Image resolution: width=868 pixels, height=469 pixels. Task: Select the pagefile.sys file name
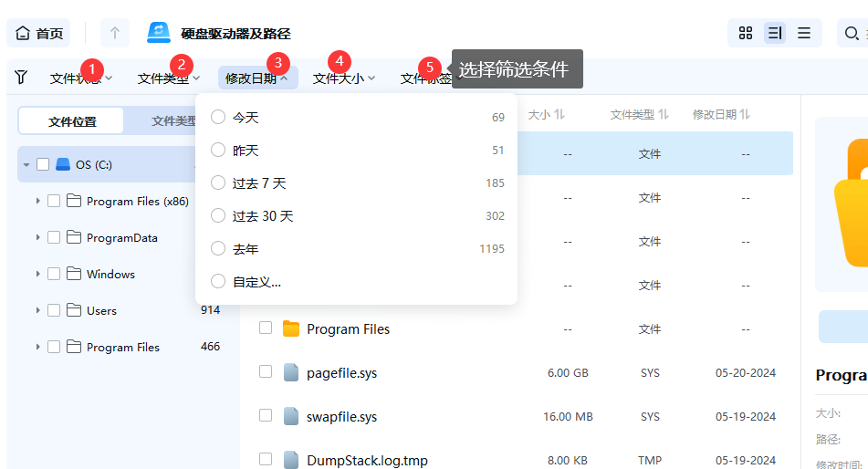pos(341,373)
